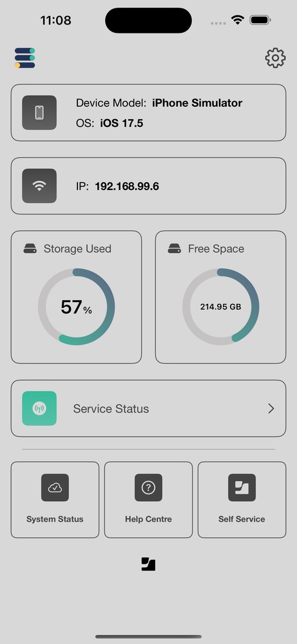The height and width of the screenshot is (644, 297).
Task: Select the Help Centre label
Action: 148,519
